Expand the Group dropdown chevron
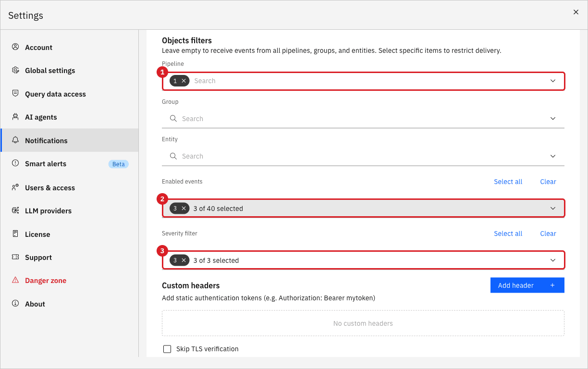Screen dimensions: 588x369 click(x=553, y=119)
